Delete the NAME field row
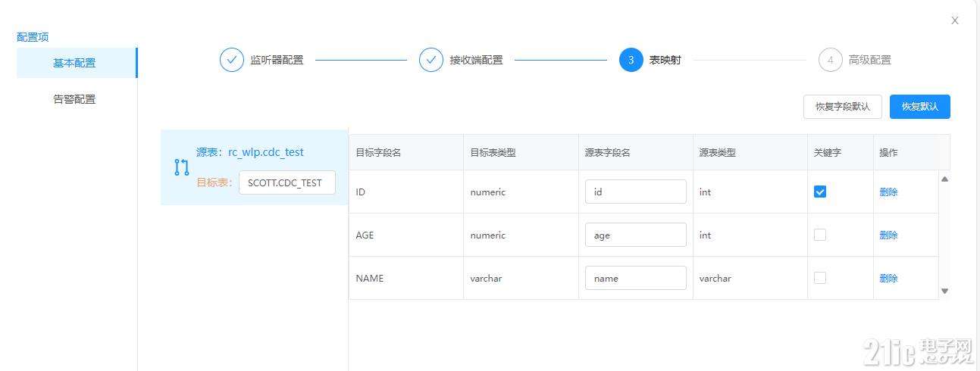The image size is (980, 371). point(888,279)
